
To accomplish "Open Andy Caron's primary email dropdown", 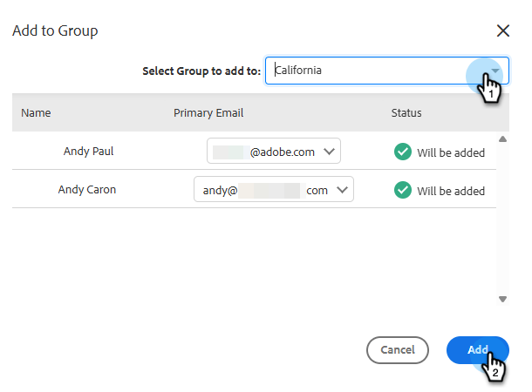I will pyautogui.click(x=273, y=190).
